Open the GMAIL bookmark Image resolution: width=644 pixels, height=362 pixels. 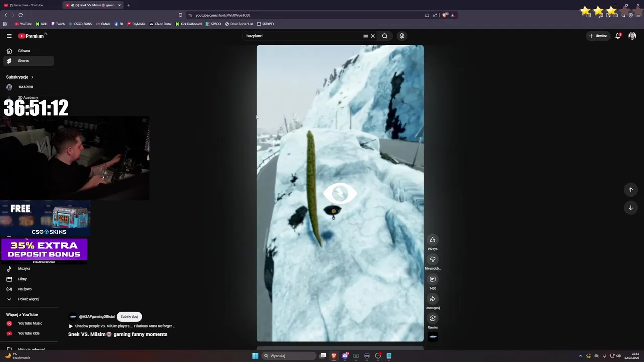tap(103, 24)
